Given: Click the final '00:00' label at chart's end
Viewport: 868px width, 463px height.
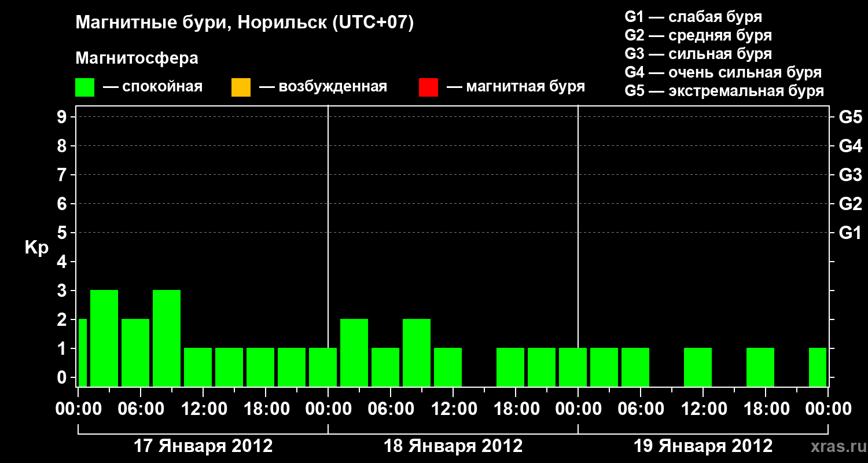Looking at the screenshot, I should tap(828, 409).
